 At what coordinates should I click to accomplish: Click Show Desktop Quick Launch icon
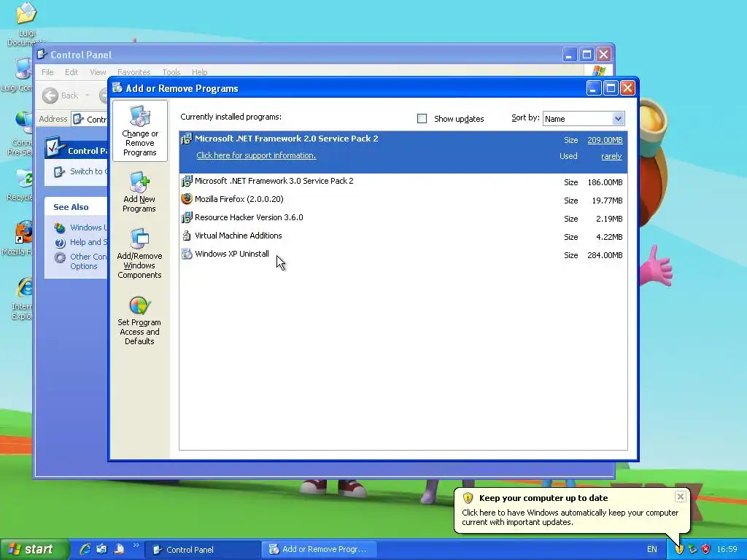(102, 549)
